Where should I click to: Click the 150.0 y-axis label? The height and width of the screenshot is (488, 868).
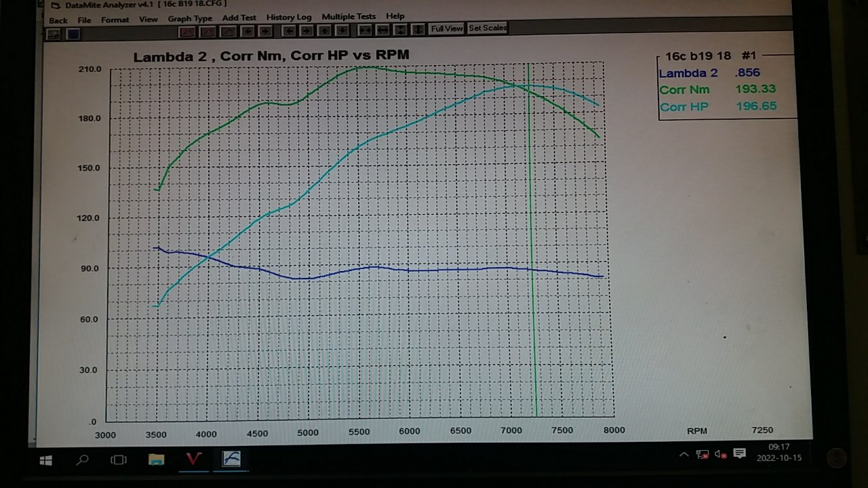pyautogui.click(x=89, y=168)
